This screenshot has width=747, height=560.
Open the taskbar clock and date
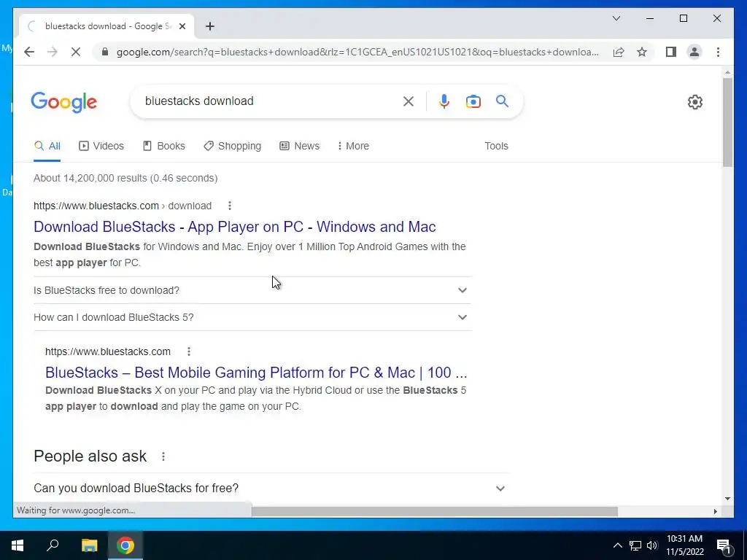point(684,545)
